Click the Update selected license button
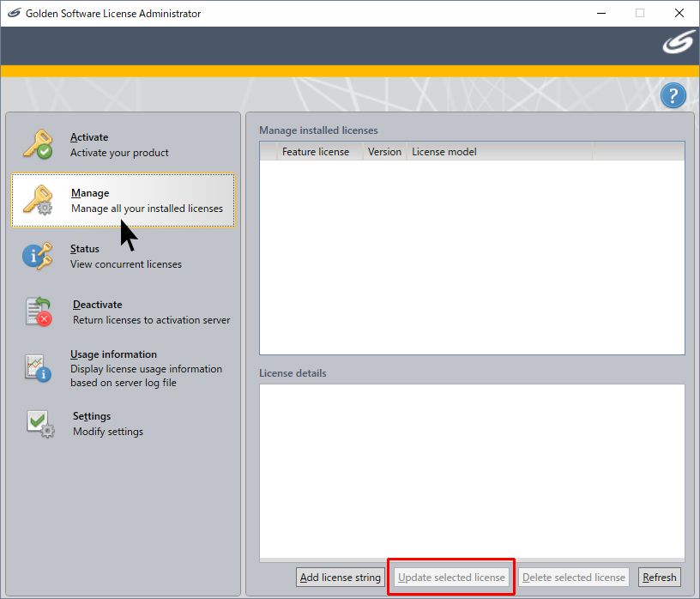 452,578
